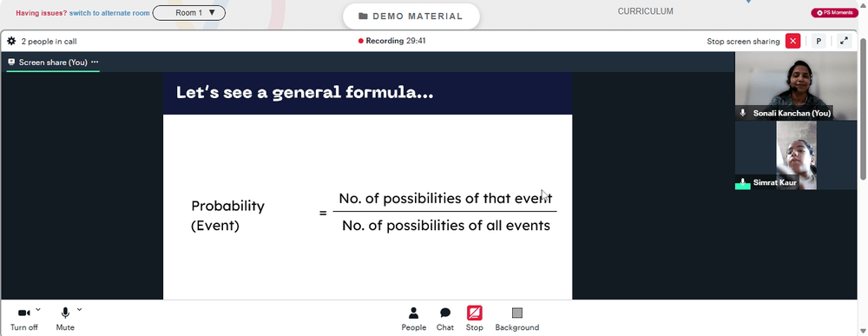Click slide heading Let's see a general formula
The width and height of the screenshot is (868, 336).
click(x=305, y=93)
